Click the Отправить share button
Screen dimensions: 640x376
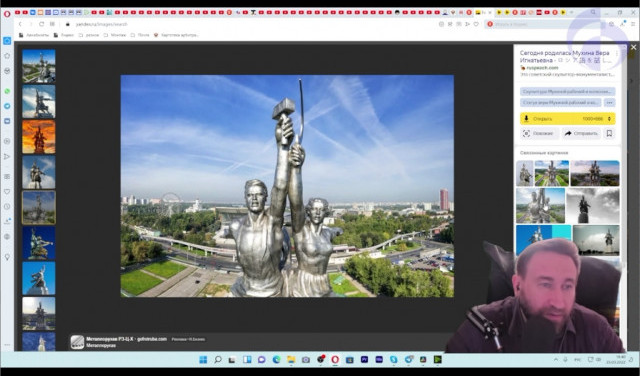(x=581, y=133)
